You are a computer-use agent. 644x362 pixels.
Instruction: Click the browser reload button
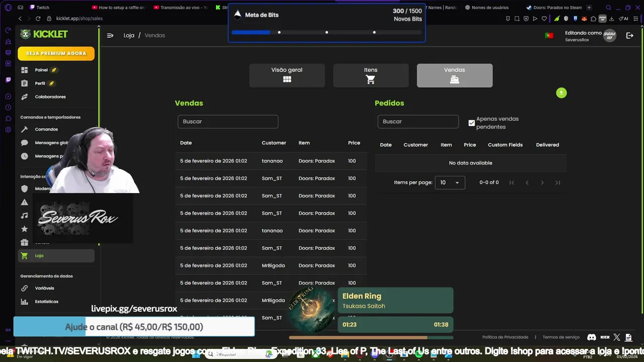pyautogui.click(x=38, y=19)
